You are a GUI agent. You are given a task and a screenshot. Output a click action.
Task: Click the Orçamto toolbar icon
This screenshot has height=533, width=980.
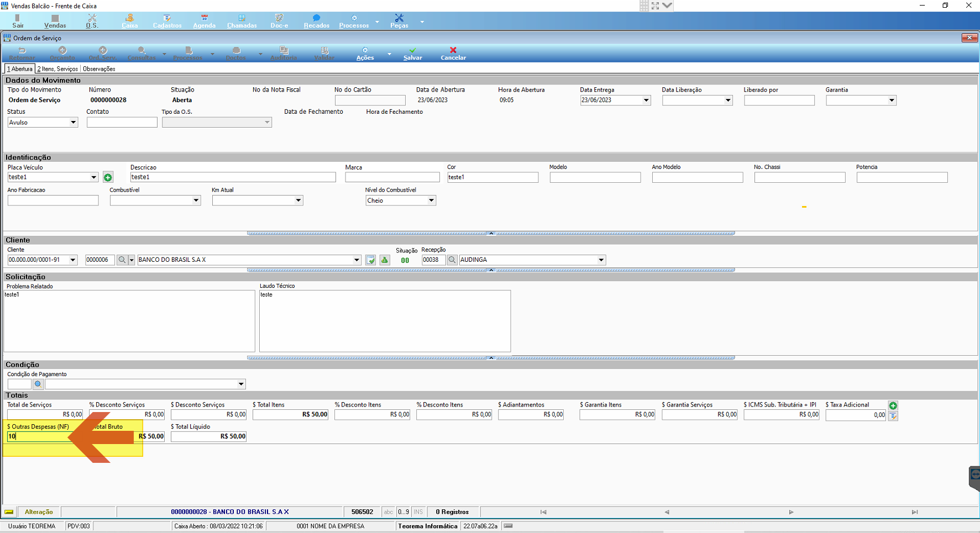[62, 54]
